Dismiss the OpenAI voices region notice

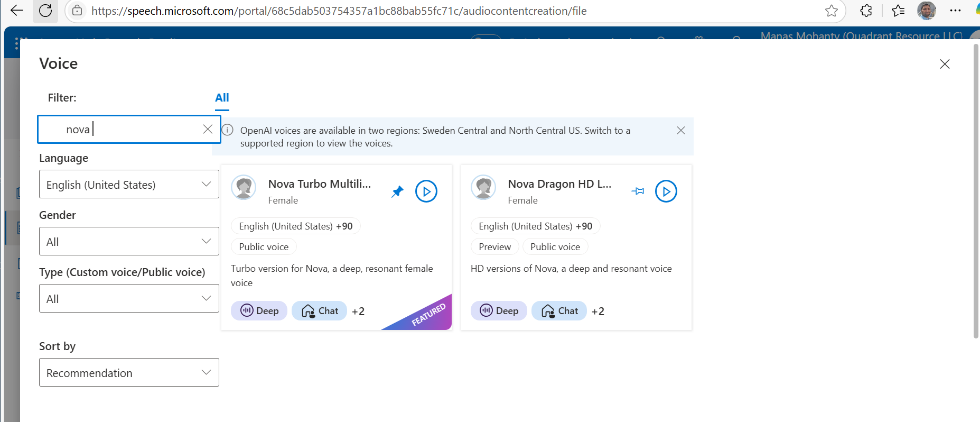680,131
